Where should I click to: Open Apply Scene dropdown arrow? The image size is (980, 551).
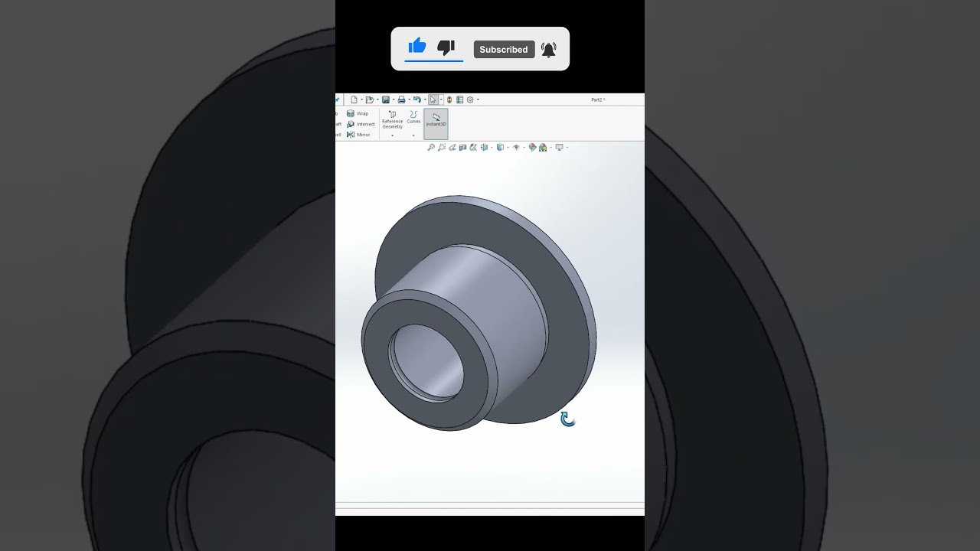coord(550,147)
